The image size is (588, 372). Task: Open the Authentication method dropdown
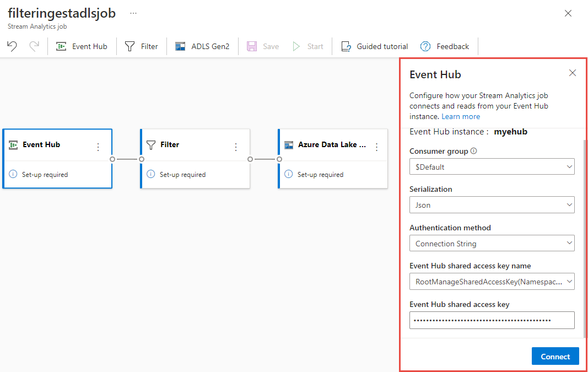492,244
